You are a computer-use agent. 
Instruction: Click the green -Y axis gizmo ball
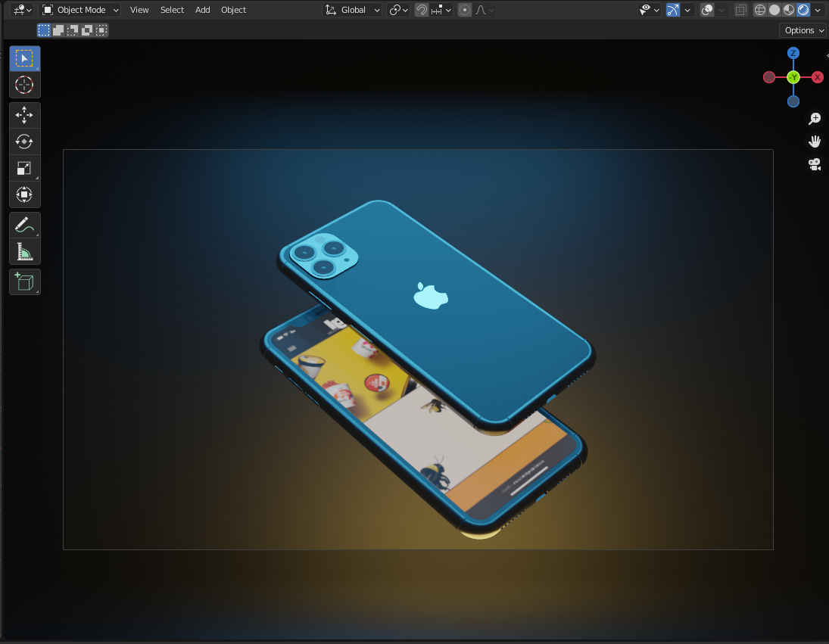point(793,77)
